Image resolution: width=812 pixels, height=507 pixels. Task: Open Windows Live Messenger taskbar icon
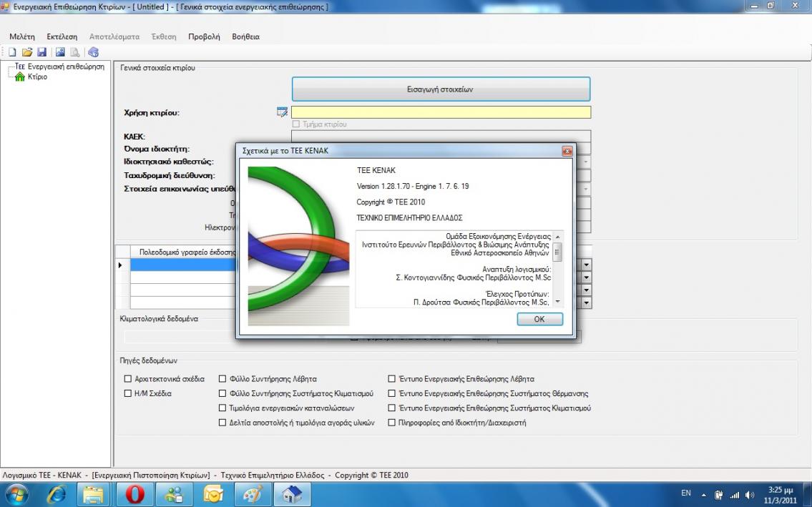click(174, 495)
